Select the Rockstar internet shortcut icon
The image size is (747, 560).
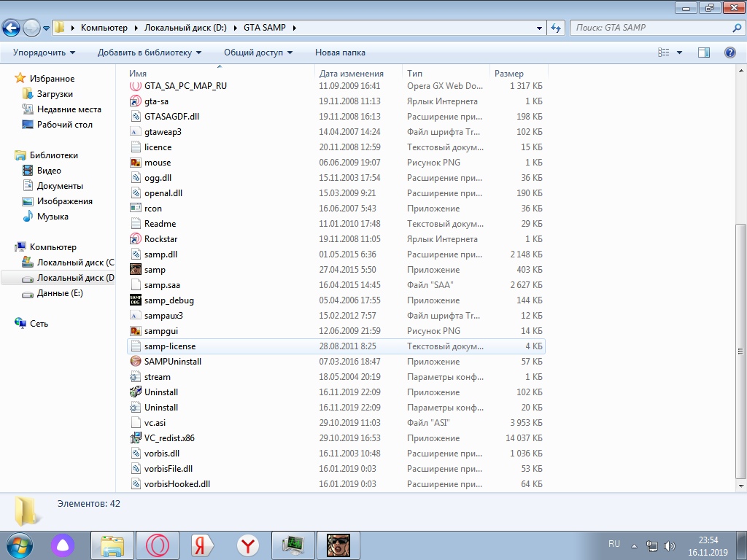136,239
